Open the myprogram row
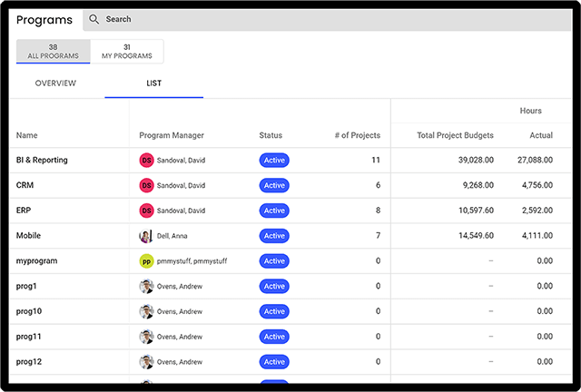This screenshot has width=581, height=392. [x=36, y=260]
